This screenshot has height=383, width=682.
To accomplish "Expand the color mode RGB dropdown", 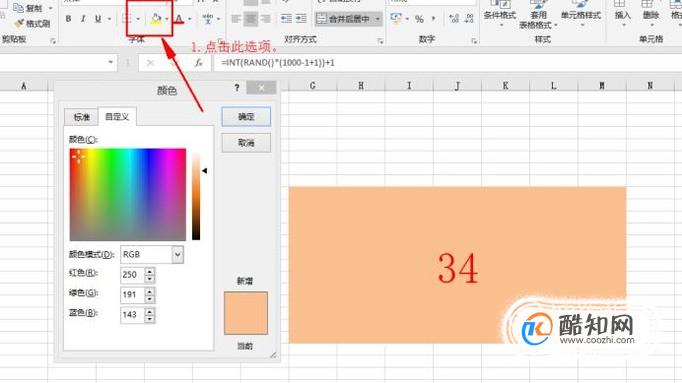I will point(177,255).
